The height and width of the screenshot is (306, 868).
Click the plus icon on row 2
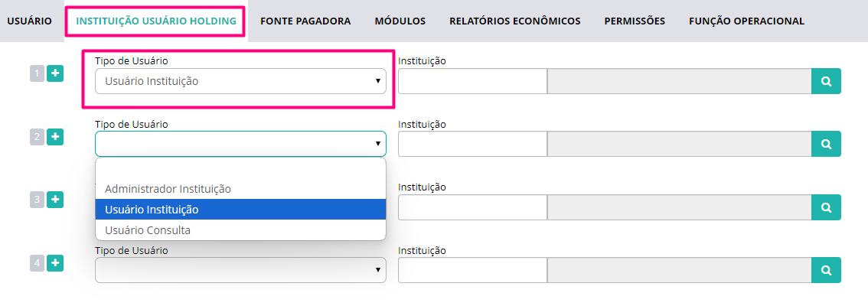coord(55,136)
